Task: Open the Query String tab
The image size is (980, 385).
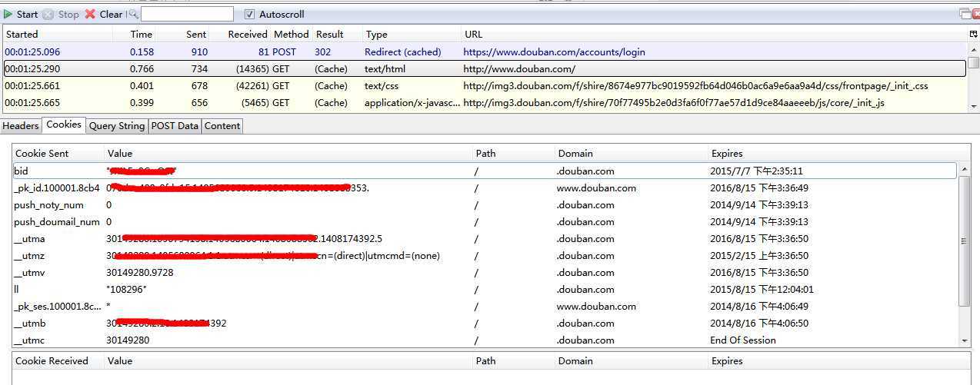Action: point(117,126)
